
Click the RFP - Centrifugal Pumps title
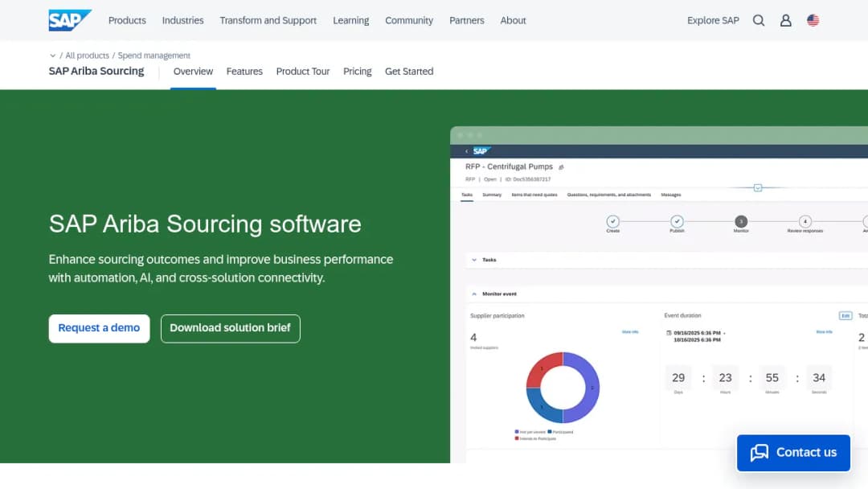tap(509, 166)
